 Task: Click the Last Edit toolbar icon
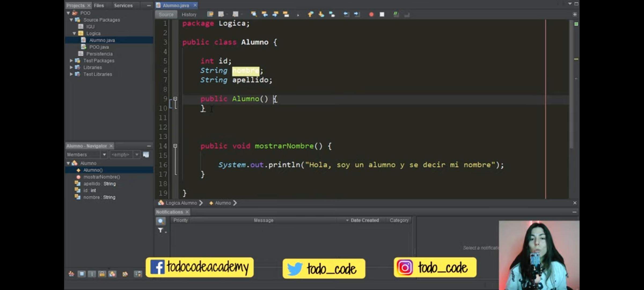210,14
